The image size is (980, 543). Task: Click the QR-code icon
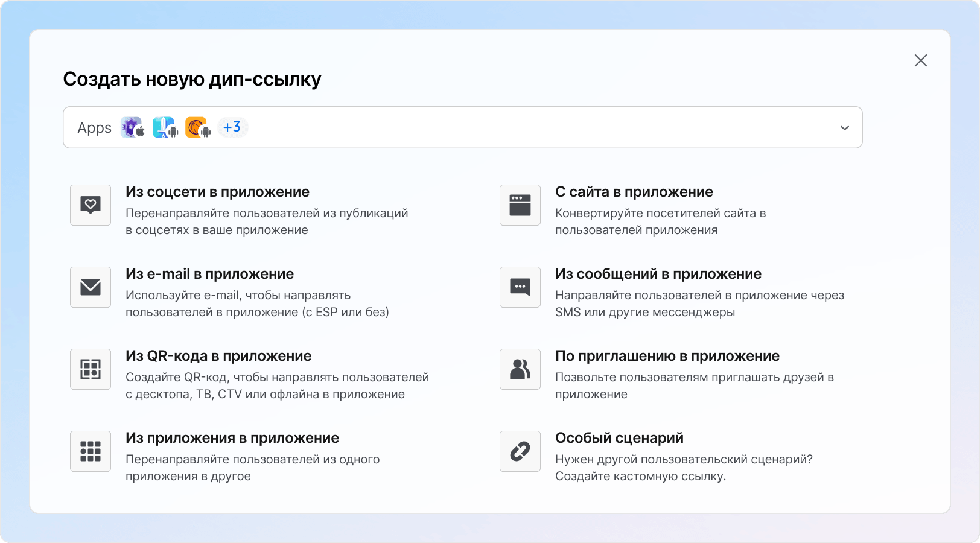(x=91, y=369)
